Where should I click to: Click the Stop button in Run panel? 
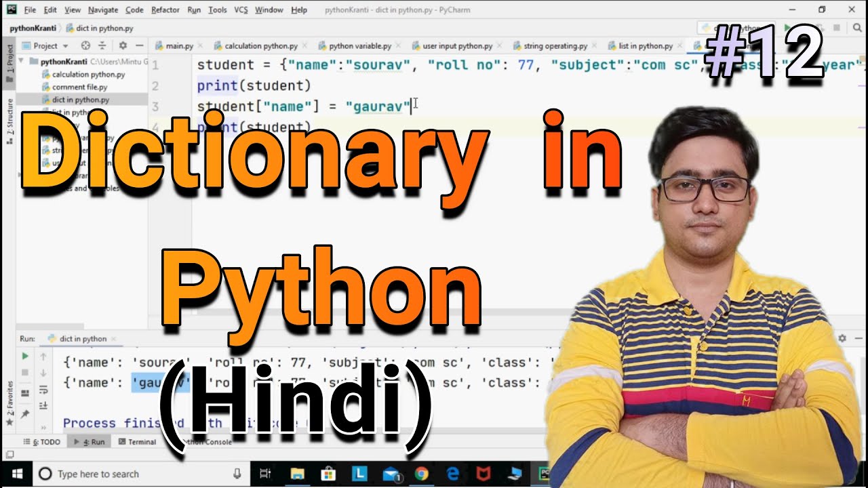pos(25,373)
